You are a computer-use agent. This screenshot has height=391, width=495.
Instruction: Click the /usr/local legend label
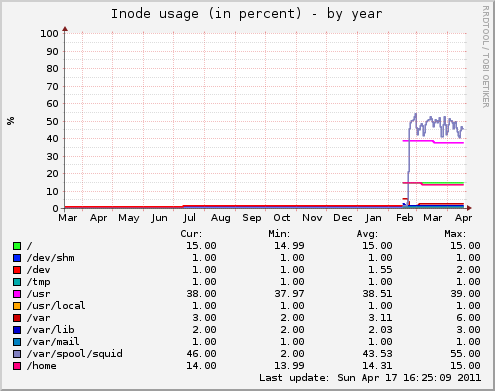[x=56, y=306]
